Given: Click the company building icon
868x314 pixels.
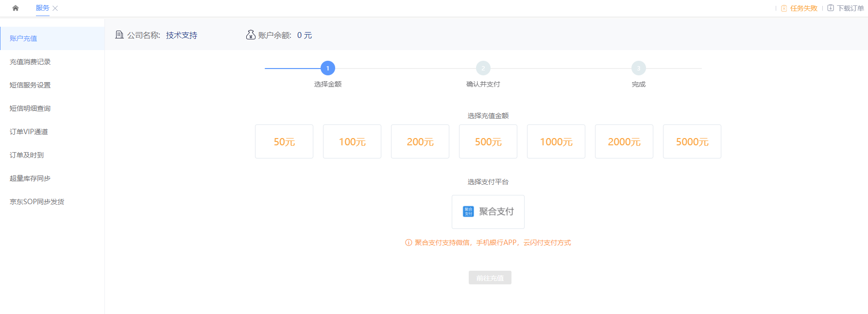Looking at the screenshot, I should click(119, 35).
